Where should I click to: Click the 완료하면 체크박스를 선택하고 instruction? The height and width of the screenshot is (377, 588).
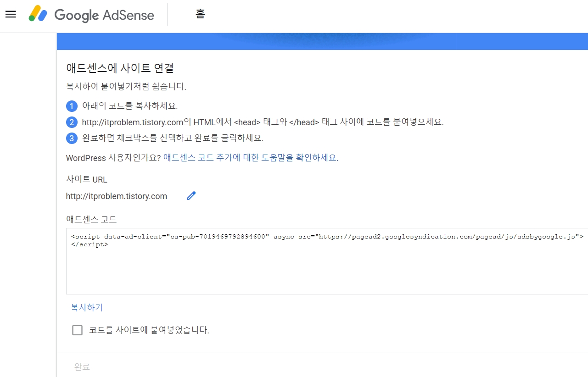click(x=173, y=138)
